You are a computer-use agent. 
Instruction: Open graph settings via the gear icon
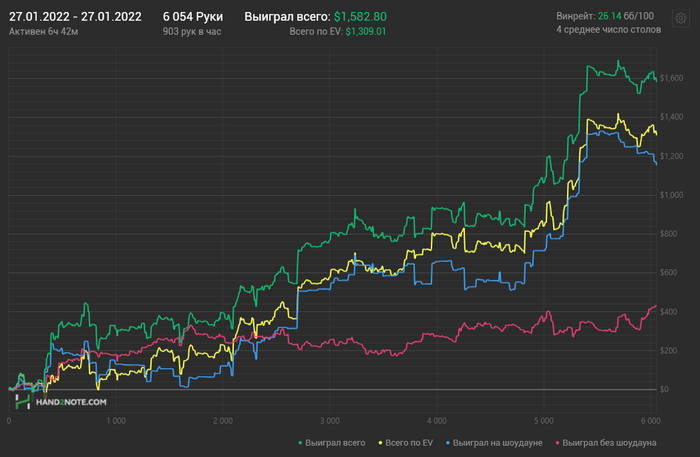point(681,18)
